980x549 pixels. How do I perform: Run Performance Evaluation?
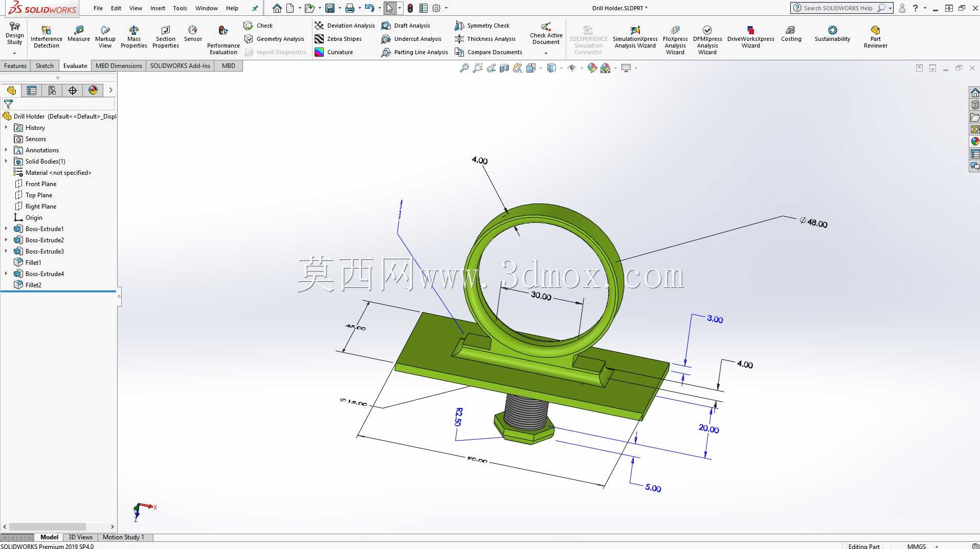[x=223, y=40]
